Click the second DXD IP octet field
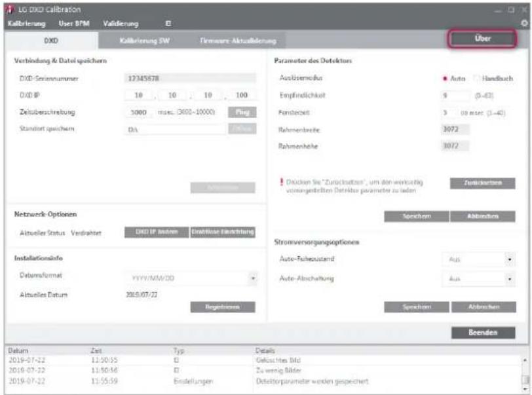 (x=172, y=96)
